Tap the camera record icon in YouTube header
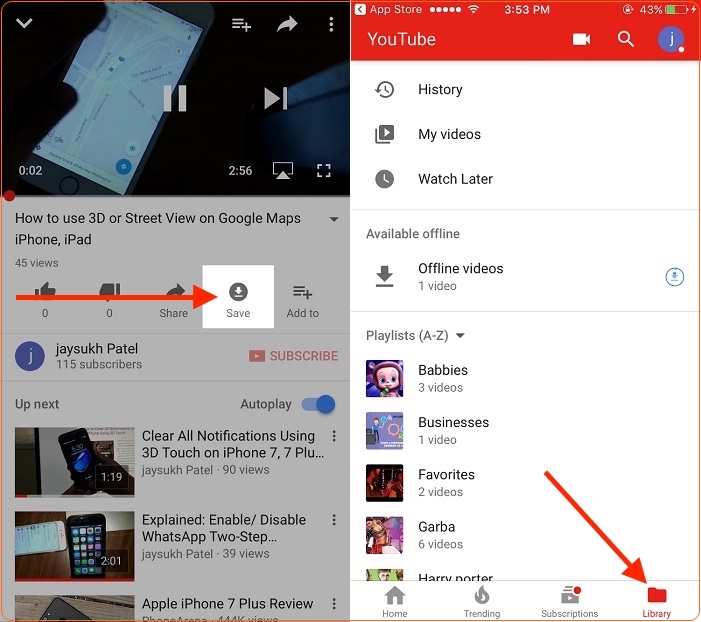This screenshot has height=622, width=701. coord(581,39)
